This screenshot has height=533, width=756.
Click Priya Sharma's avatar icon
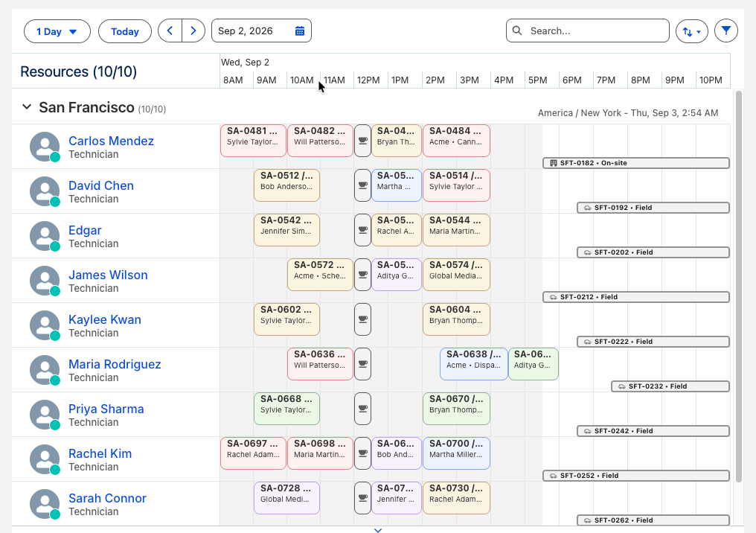pos(45,415)
